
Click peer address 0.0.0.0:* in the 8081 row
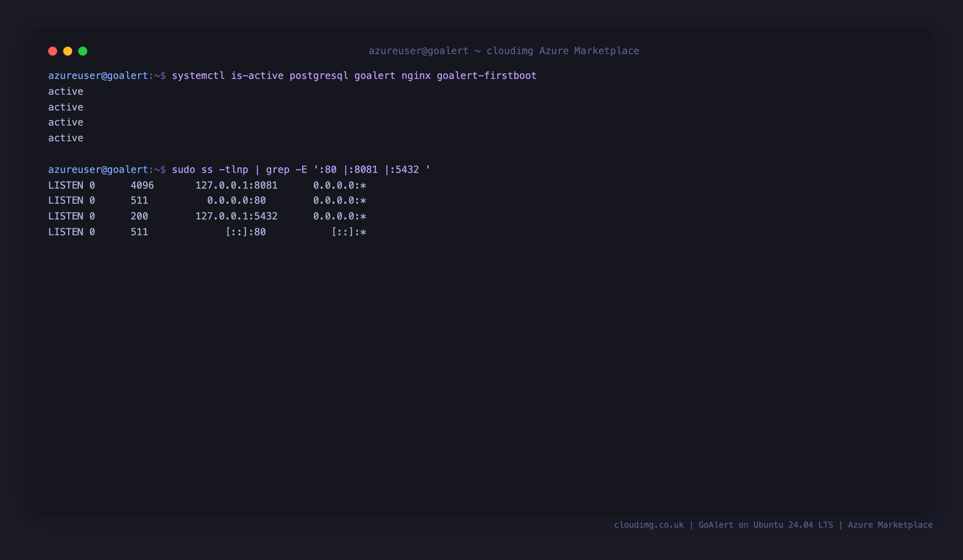[340, 185]
